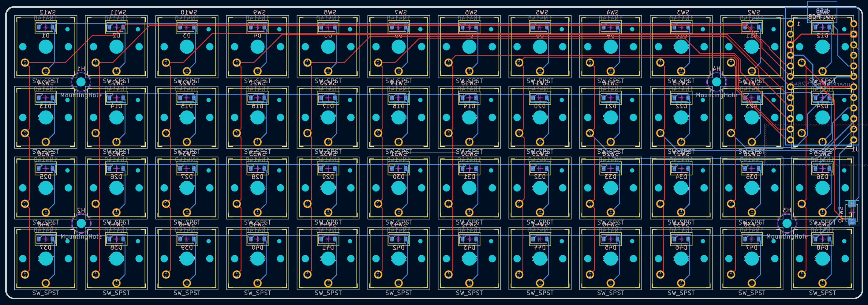
Task: Select the H2 mounting hole
Action: pyautogui.click(x=81, y=224)
